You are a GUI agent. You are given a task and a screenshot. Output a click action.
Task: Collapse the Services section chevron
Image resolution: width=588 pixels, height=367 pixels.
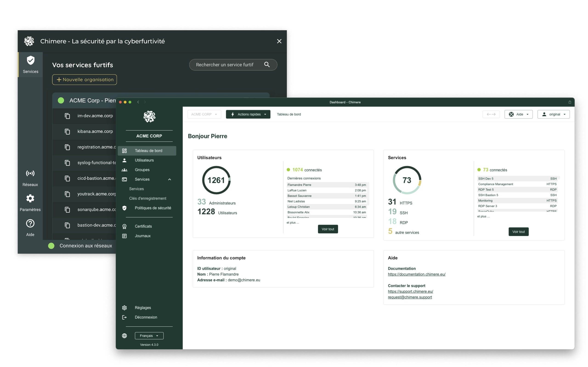tap(169, 179)
